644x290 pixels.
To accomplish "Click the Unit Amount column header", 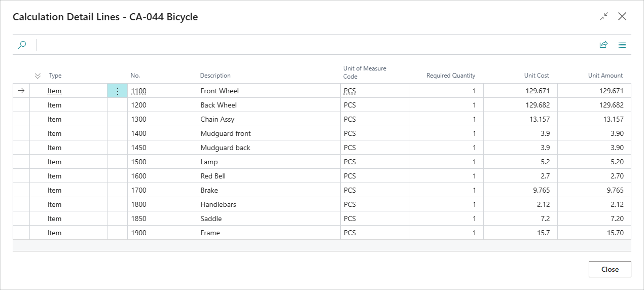I will click(x=605, y=76).
